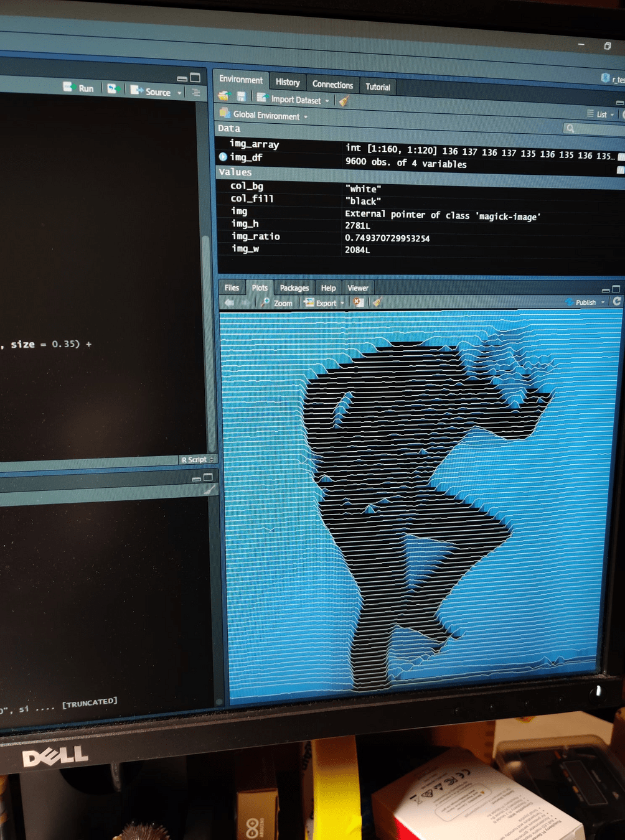This screenshot has width=625, height=840.
Task: Refresh the current plot
Action: click(617, 301)
